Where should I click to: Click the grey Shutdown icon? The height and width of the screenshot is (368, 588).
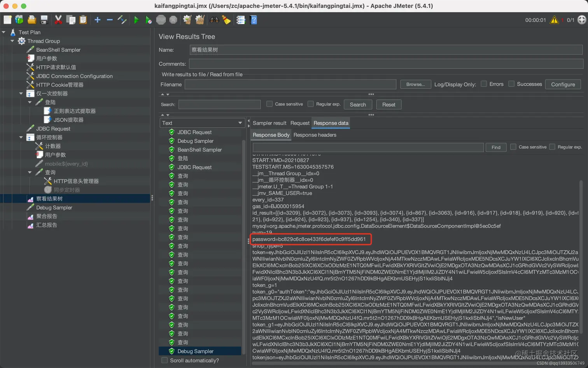173,19
